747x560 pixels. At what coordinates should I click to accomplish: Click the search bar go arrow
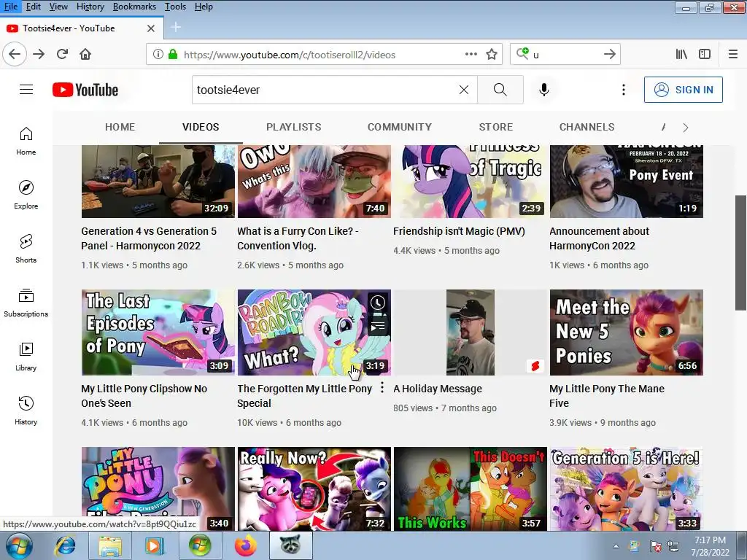click(609, 54)
